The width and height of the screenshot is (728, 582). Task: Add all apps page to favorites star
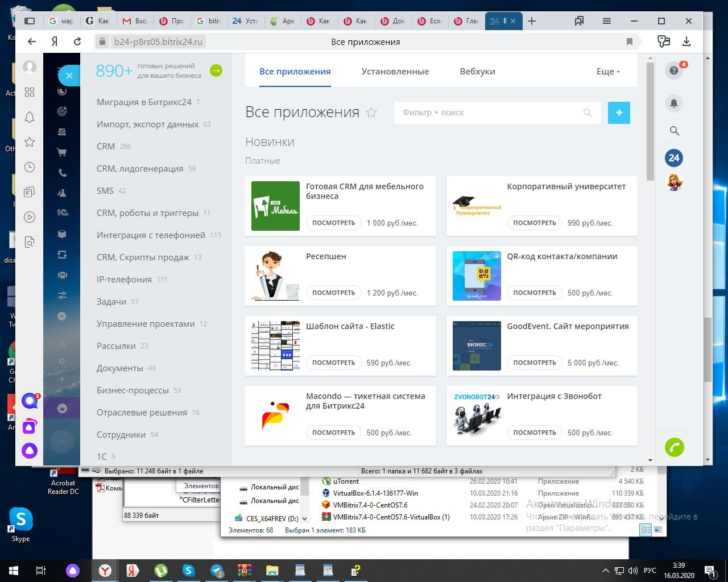(x=371, y=113)
